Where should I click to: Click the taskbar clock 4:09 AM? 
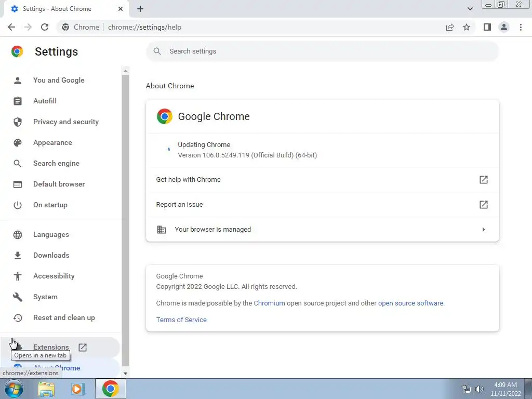pyautogui.click(x=505, y=385)
